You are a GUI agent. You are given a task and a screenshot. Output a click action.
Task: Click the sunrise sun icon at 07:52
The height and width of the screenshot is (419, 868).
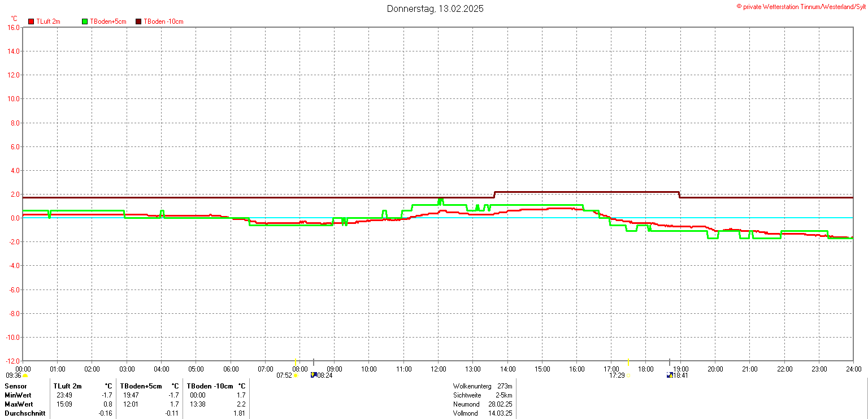[296, 375]
